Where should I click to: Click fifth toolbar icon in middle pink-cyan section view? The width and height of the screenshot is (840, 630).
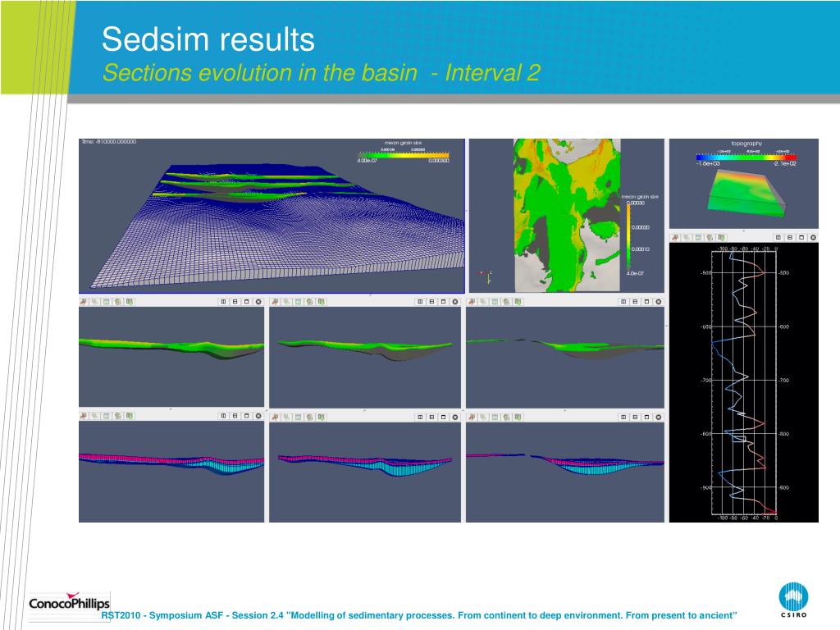[x=322, y=417]
